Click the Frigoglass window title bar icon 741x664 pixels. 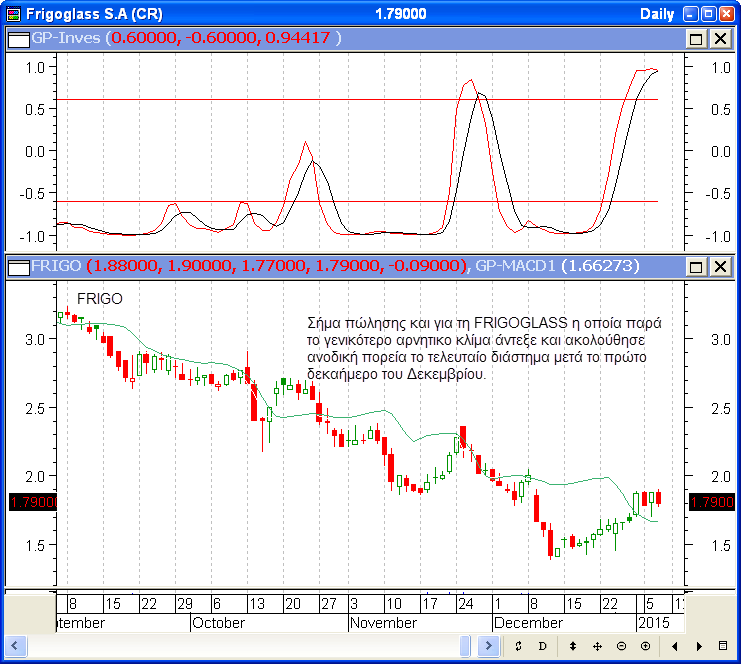point(14,14)
